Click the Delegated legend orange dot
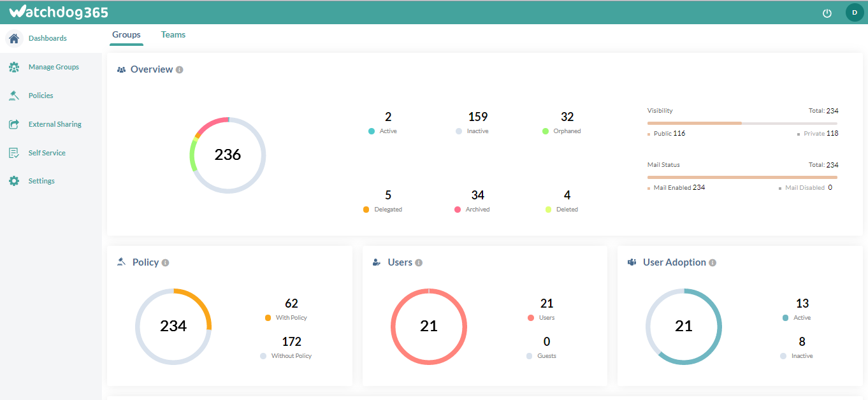868x400 pixels. pos(366,210)
